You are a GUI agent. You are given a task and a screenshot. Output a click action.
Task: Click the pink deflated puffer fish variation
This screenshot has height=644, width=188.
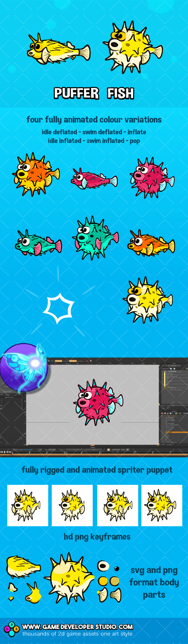[94, 179]
